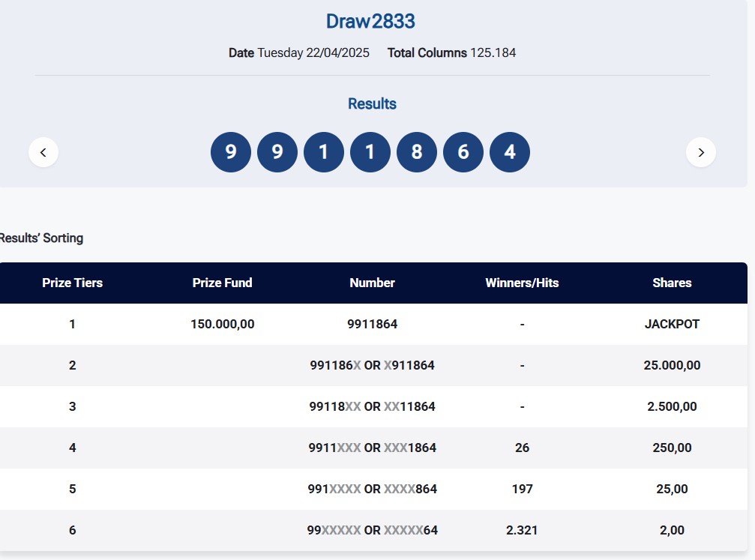
Task: Click the Prize Fund column header
Action: pyautogui.click(x=222, y=283)
